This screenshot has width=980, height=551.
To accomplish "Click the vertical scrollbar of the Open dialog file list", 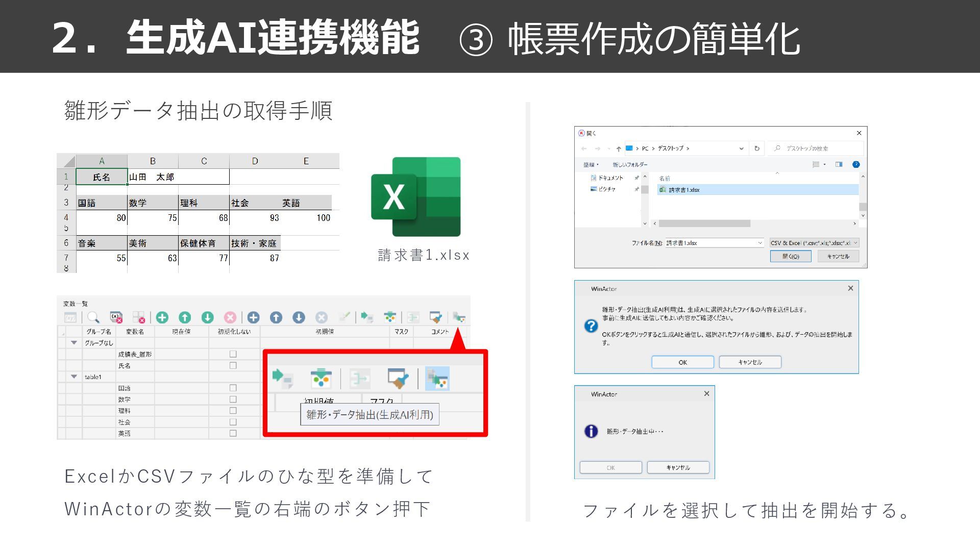I will click(863, 207).
